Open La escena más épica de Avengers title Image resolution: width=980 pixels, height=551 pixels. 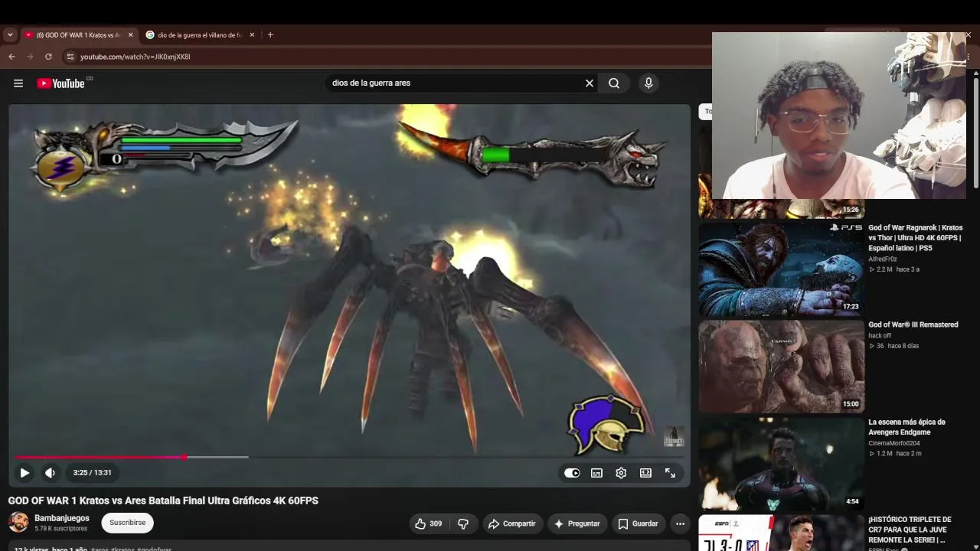tap(907, 427)
